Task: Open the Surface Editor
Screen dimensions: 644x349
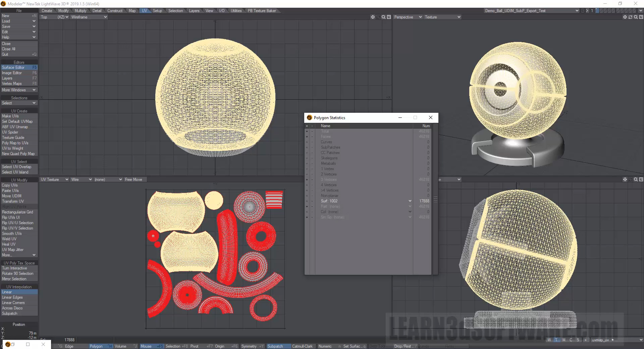Action: [13, 67]
